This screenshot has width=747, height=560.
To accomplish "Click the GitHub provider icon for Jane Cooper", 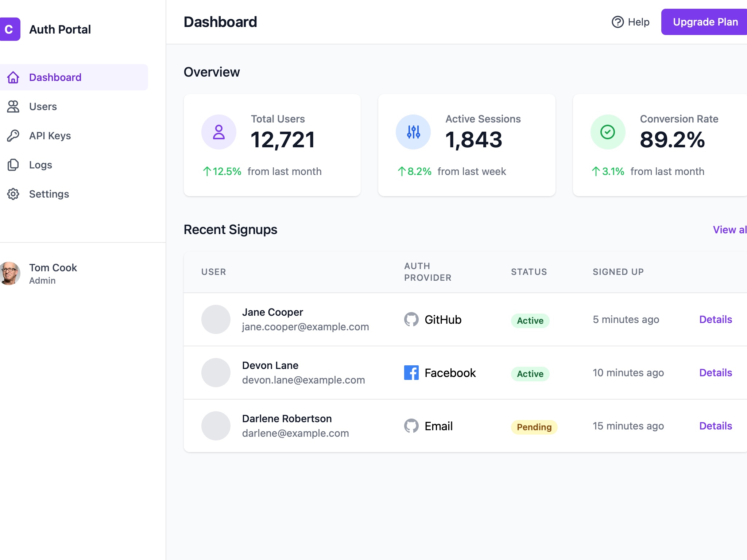I will point(411,319).
